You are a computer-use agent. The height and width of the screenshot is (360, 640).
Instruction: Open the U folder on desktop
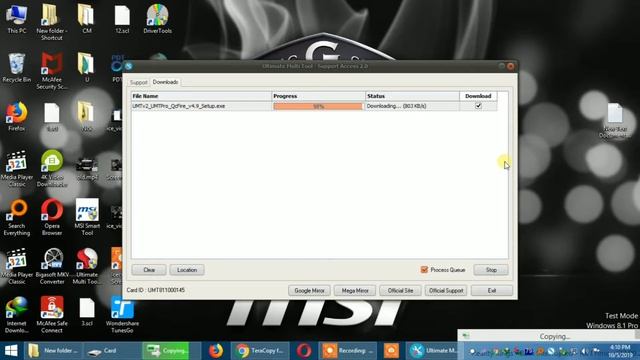tap(87, 68)
